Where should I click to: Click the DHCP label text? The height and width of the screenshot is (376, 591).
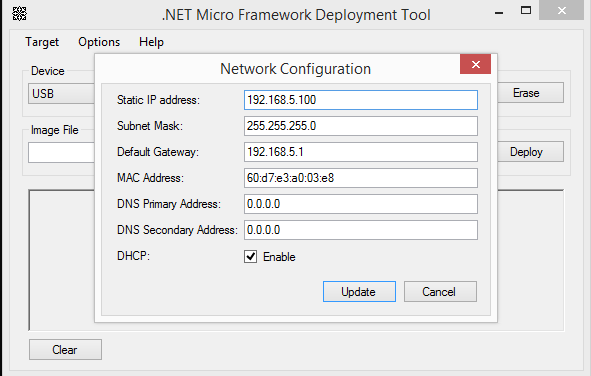[133, 256]
